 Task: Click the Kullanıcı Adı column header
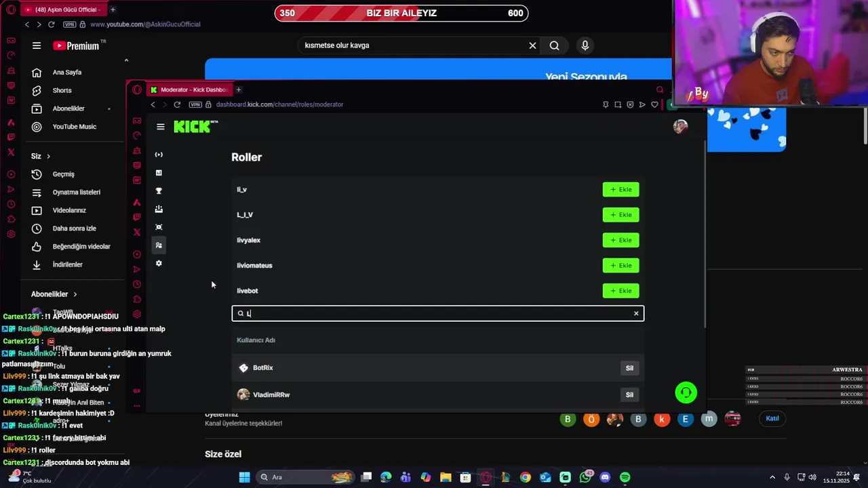pyautogui.click(x=256, y=340)
